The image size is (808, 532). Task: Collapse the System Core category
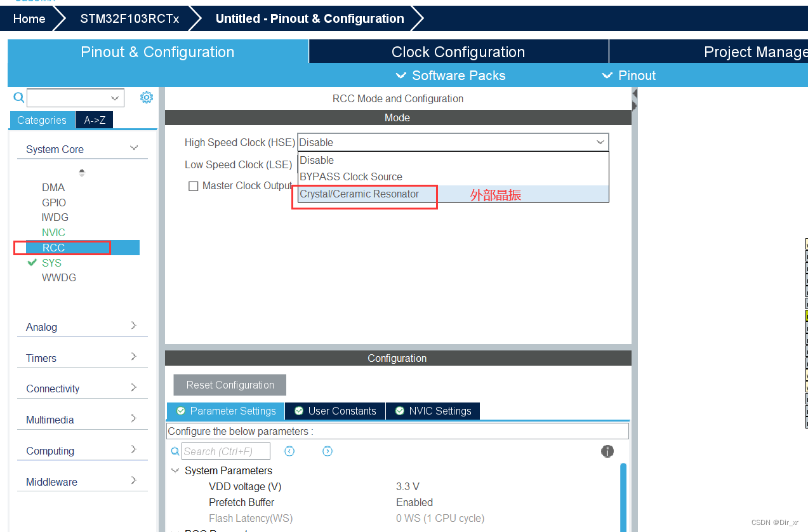coord(134,149)
